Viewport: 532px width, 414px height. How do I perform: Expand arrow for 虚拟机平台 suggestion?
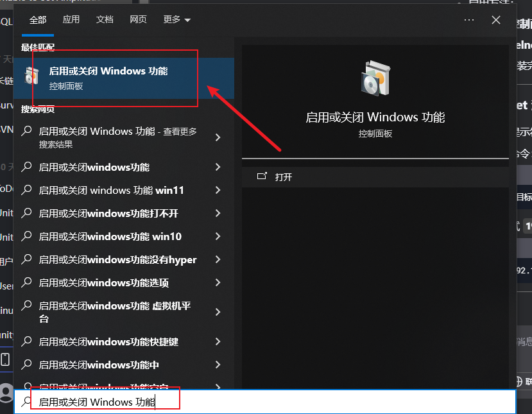point(218,312)
